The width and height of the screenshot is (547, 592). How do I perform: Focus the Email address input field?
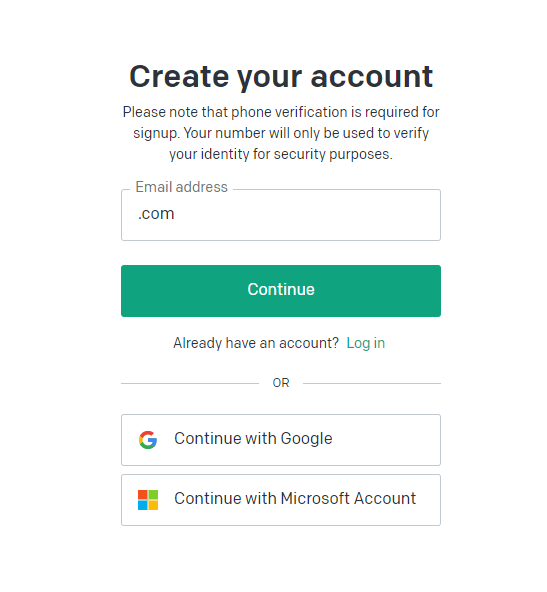280,215
